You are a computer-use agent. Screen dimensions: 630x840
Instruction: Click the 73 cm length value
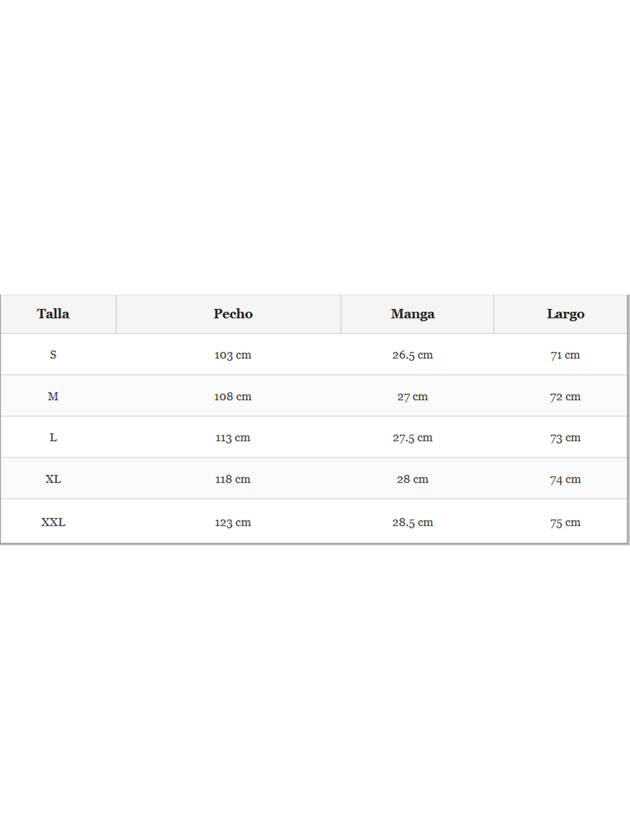(565, 437)
